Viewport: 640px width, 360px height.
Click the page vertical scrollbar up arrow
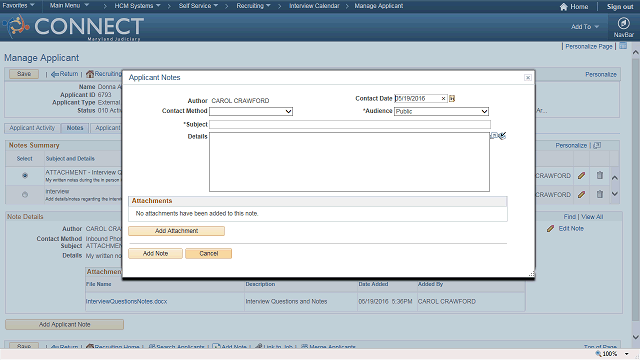[x=636, y=52]
